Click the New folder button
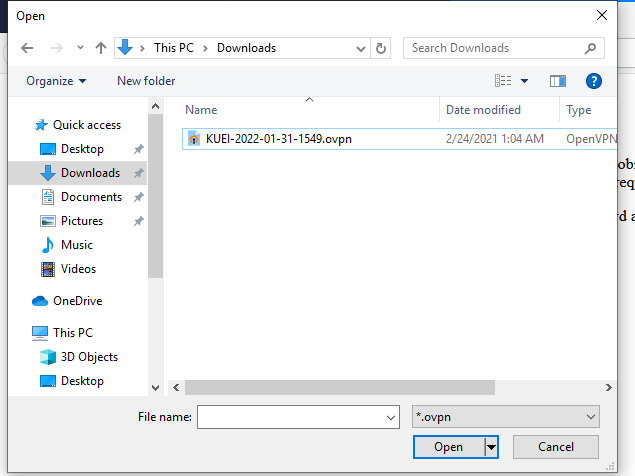Screen dimensions: 635x476 pyautogui.click(x=146, y=81)
